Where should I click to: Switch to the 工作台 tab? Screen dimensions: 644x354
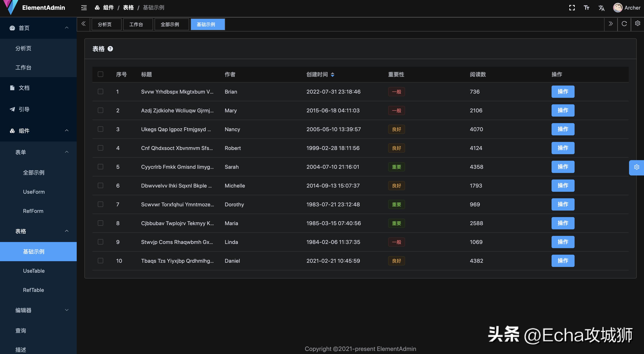click(136, 25)
